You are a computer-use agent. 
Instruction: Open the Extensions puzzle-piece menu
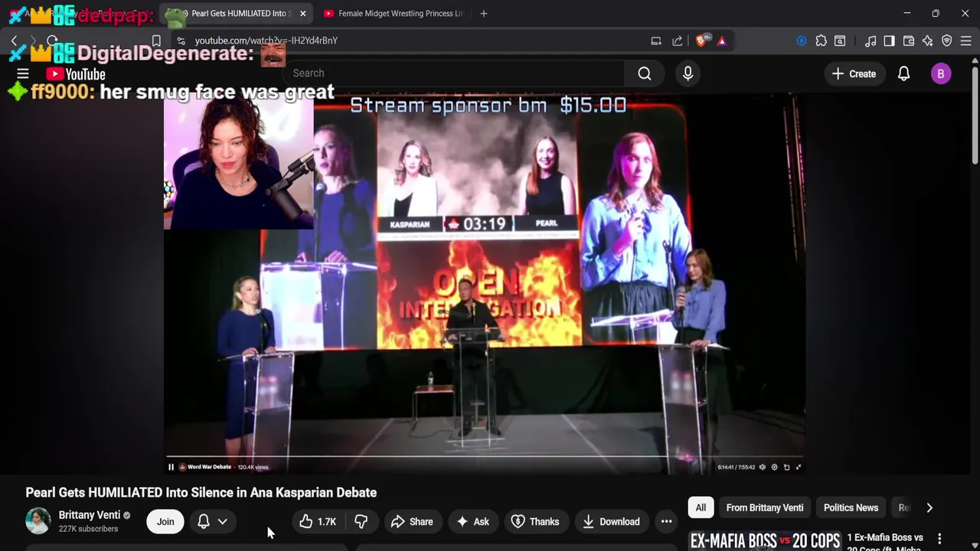(821, 41)
